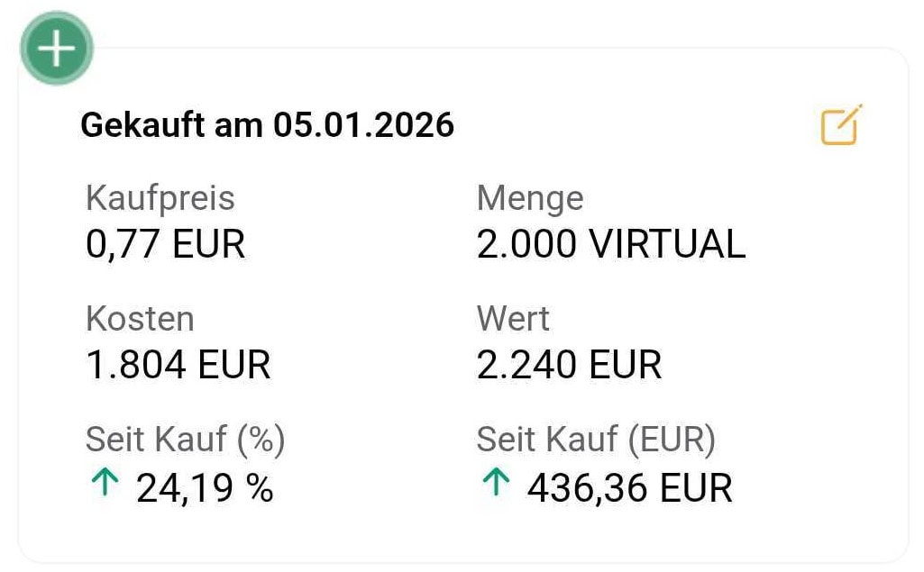
Task: Select the 436,36 EUR profit figure
Action: click(x=629, y=487)
